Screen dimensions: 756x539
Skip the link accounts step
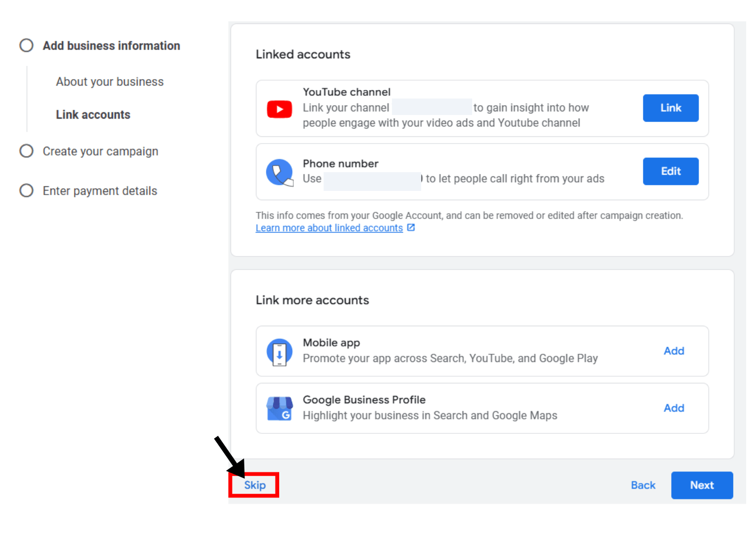pyautogui.click(x=254, y=485)
